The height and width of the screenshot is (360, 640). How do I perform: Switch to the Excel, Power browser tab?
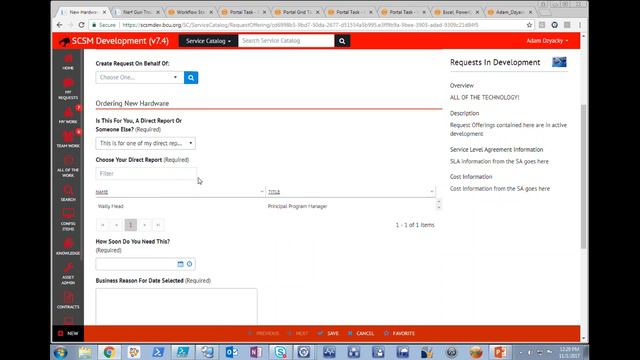(x=457, y=12)
